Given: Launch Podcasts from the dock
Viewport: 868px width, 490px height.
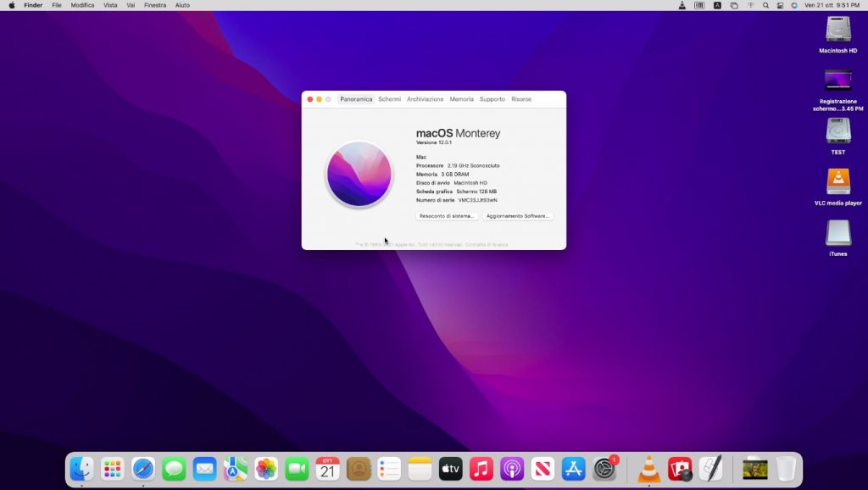Looking at the screenshot, I should coord(512,469).
